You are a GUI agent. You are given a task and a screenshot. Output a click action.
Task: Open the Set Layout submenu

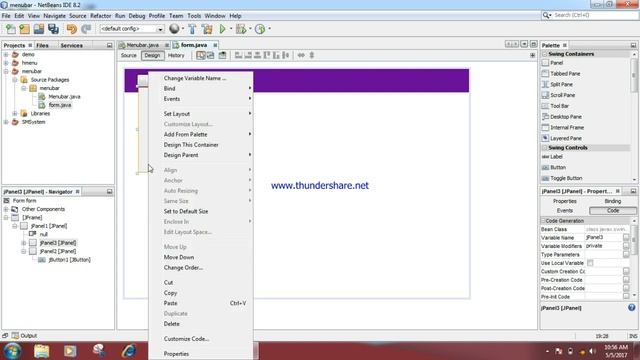[x=201, y=114]
